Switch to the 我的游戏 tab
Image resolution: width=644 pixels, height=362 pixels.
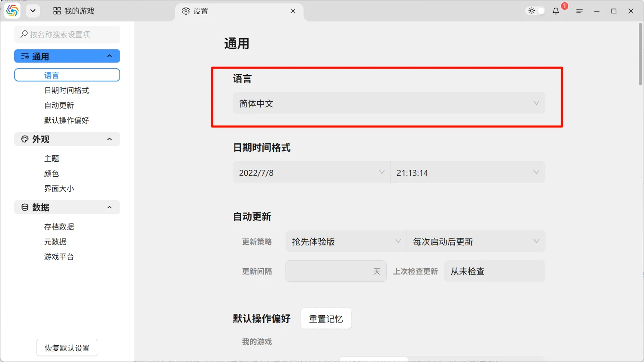[74, 11]
